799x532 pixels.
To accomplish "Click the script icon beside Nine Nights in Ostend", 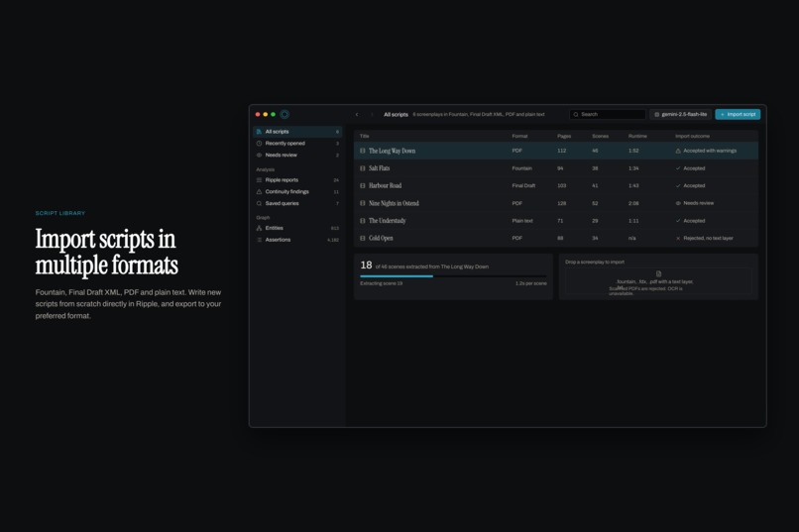I will 363,203.
